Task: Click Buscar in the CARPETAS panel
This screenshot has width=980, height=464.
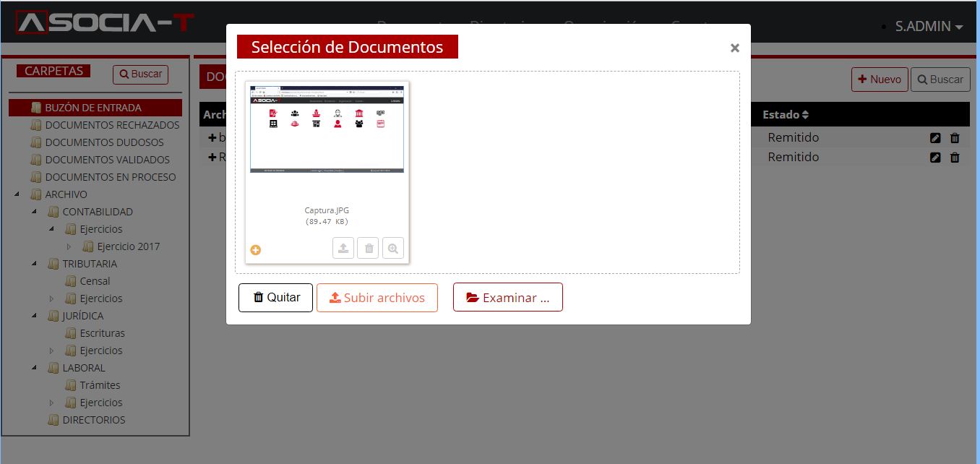Action: [141, 74]
